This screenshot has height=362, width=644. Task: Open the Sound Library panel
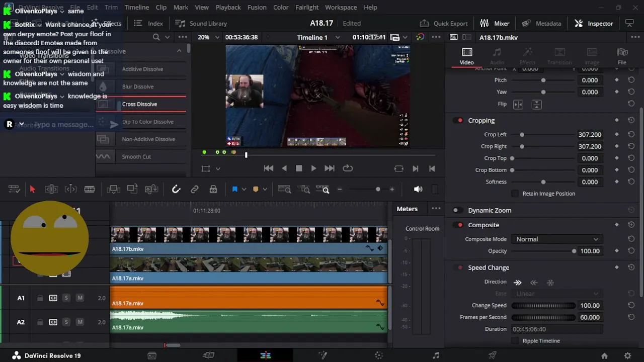point(201,23)
